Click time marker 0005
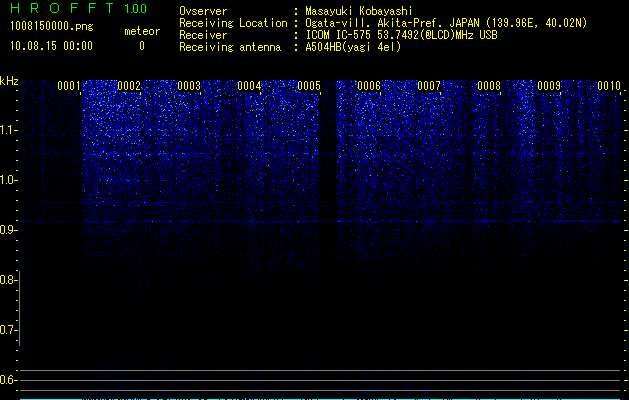 pos(309,86)
